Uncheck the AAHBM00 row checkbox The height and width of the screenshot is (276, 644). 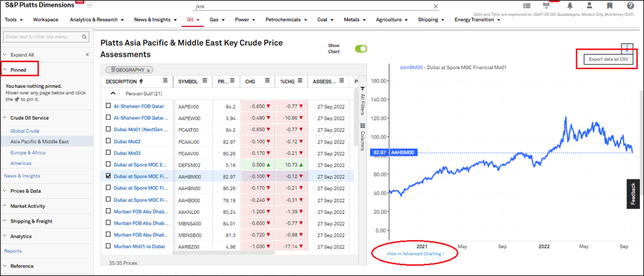click(x=108, y=176)
